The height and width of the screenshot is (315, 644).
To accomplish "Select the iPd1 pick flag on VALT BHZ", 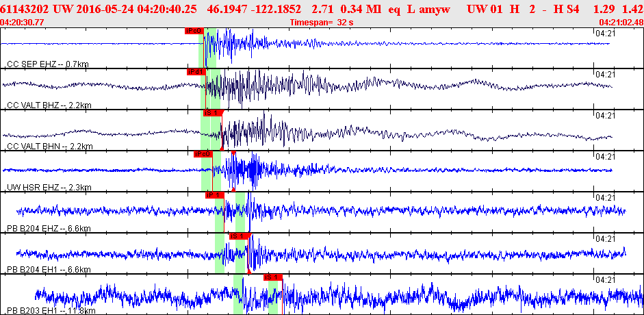I will [196, 71].
